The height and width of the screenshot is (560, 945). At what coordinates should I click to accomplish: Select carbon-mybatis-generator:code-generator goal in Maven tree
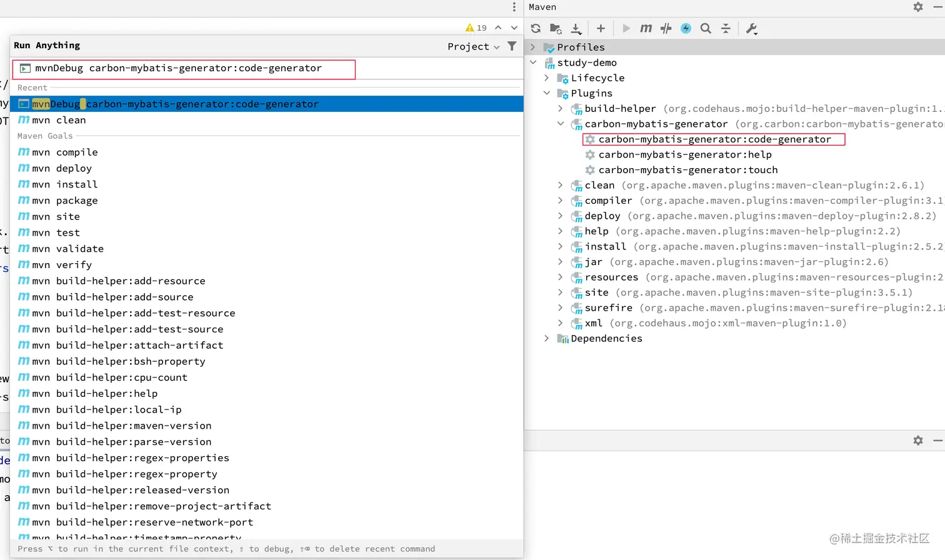click(x=715, y=139)
